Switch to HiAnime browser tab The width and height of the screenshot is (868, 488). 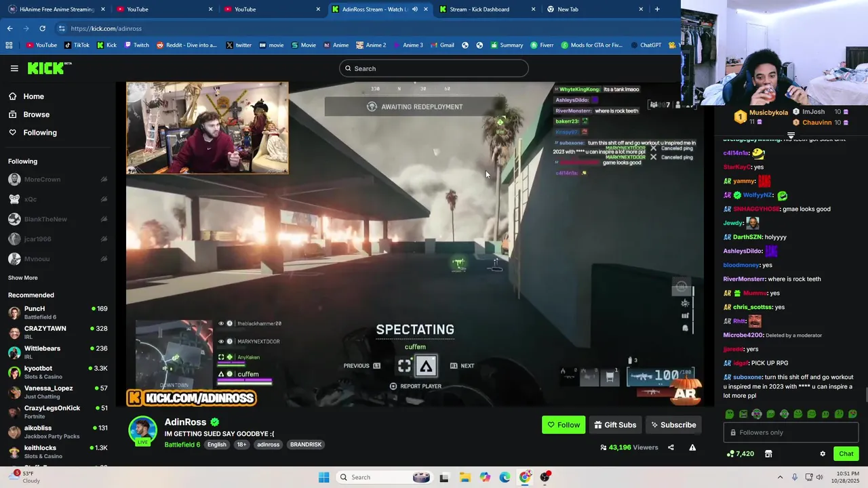point(56,9)
